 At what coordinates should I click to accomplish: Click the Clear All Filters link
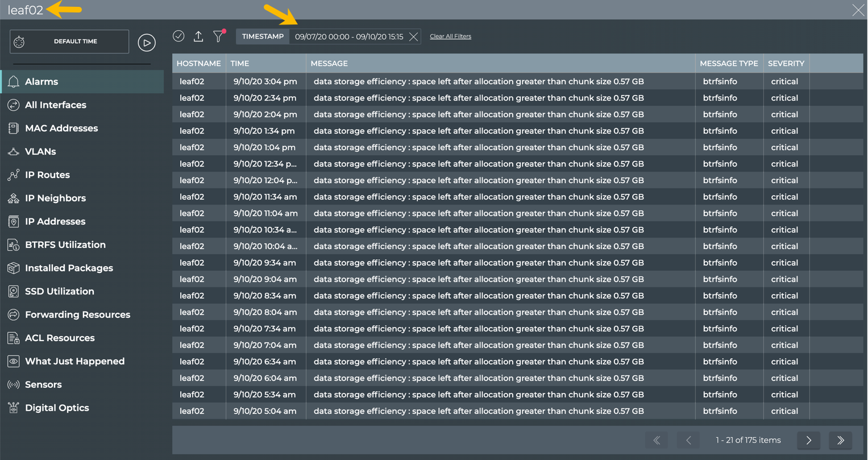pyautogui.click(x=450, y=36)
